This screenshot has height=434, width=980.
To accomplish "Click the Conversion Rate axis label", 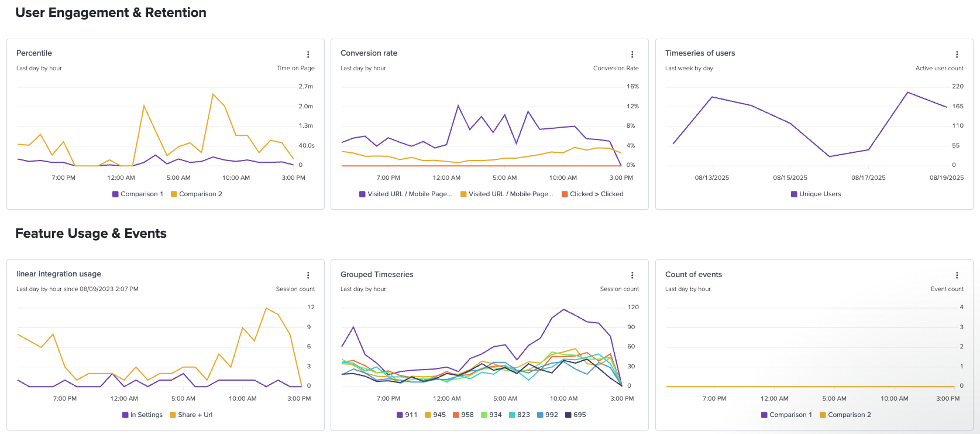I will (x=616, y=69).
